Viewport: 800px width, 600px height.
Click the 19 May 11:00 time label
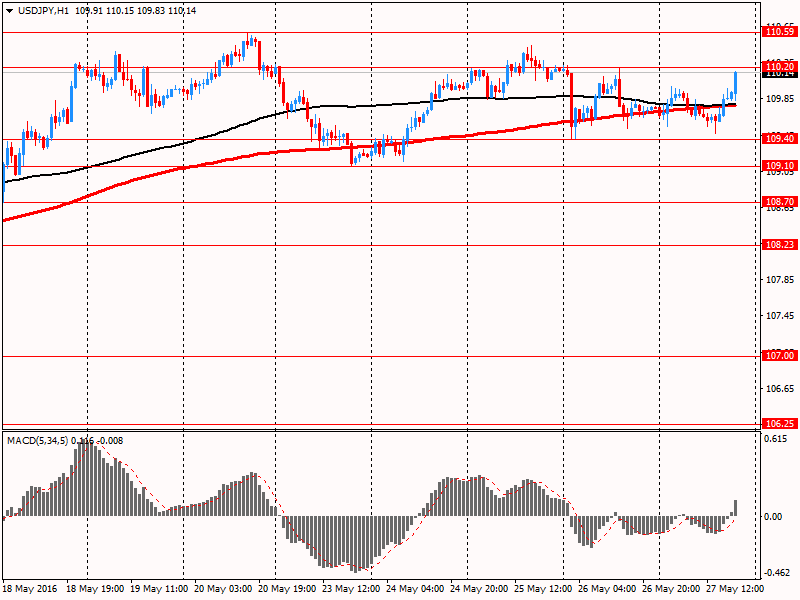(x=159, y=589)
